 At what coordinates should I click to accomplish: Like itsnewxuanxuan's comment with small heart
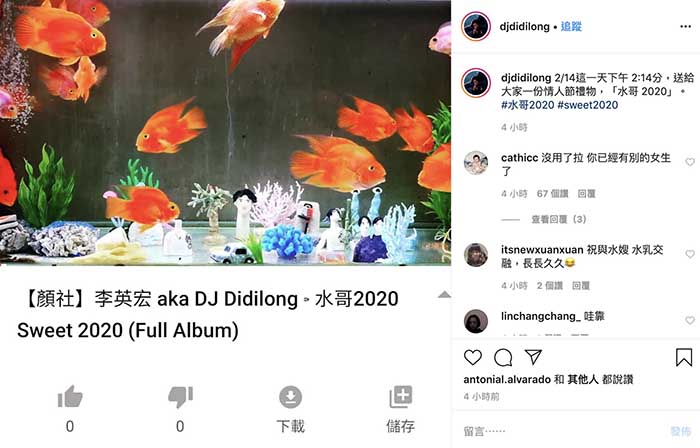point(690,254)
